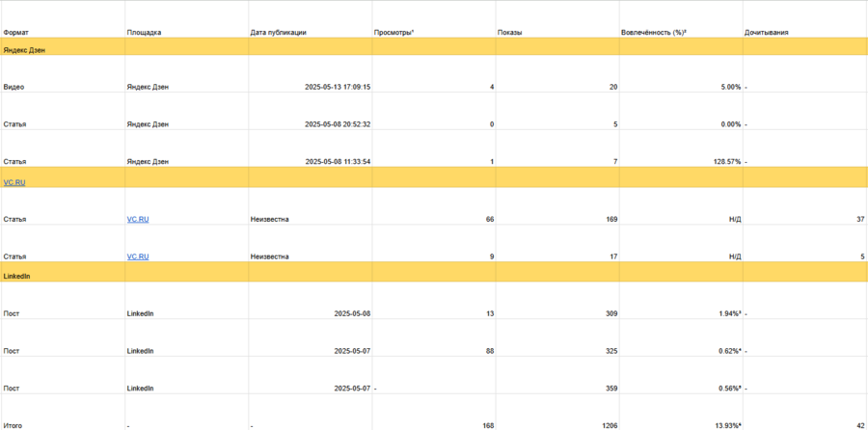Select the 359 impressions cell

pos(557,375)
